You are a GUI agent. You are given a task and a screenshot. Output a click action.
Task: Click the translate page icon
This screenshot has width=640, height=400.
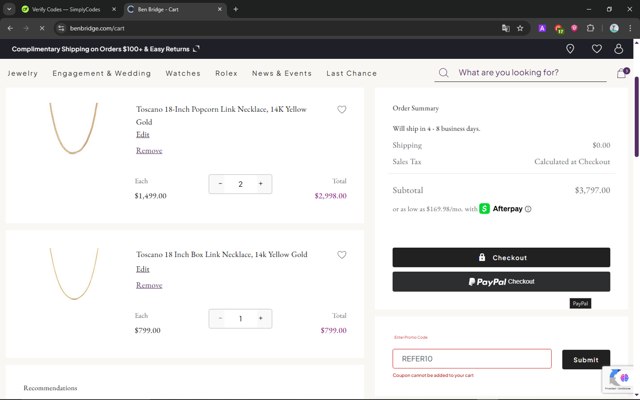click(506, 28)
